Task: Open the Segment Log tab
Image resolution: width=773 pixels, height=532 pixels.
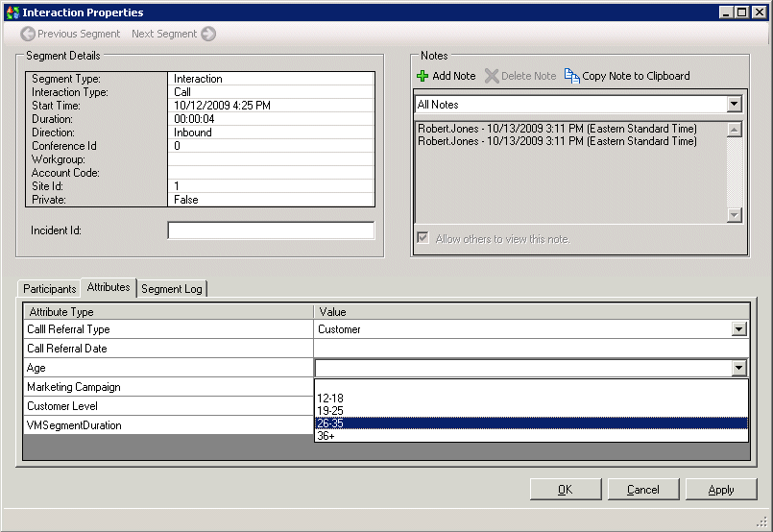Action: (172, 288)
